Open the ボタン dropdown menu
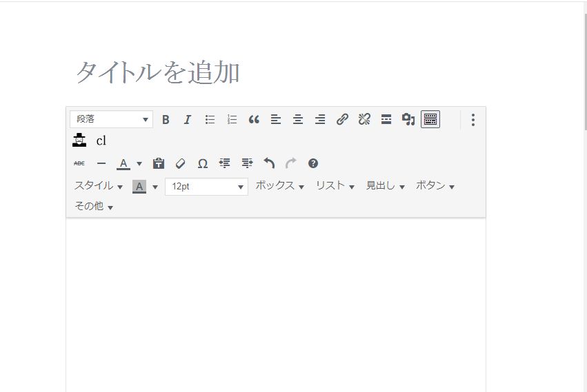The height and width of the screenshot is (392, 587). pyautogui.click(x=435, y=186)
